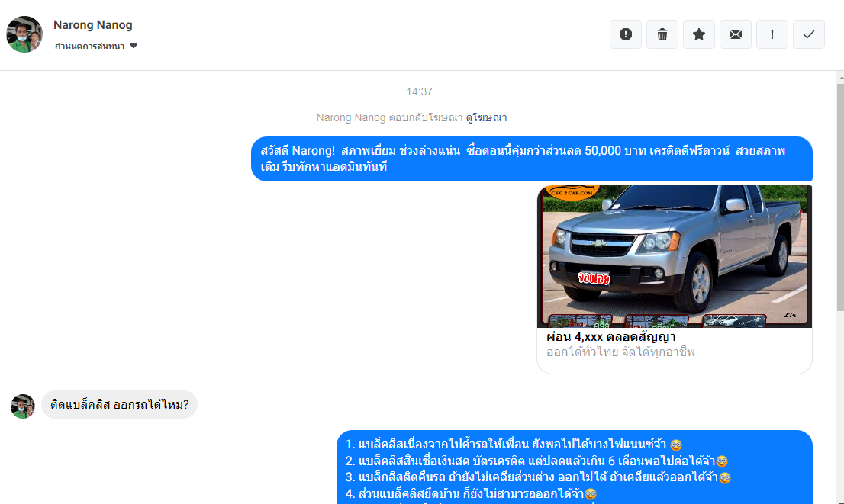Open the กำหนดการสนทนา dropdown
844x504 pixels.
(x=96, y=47)
